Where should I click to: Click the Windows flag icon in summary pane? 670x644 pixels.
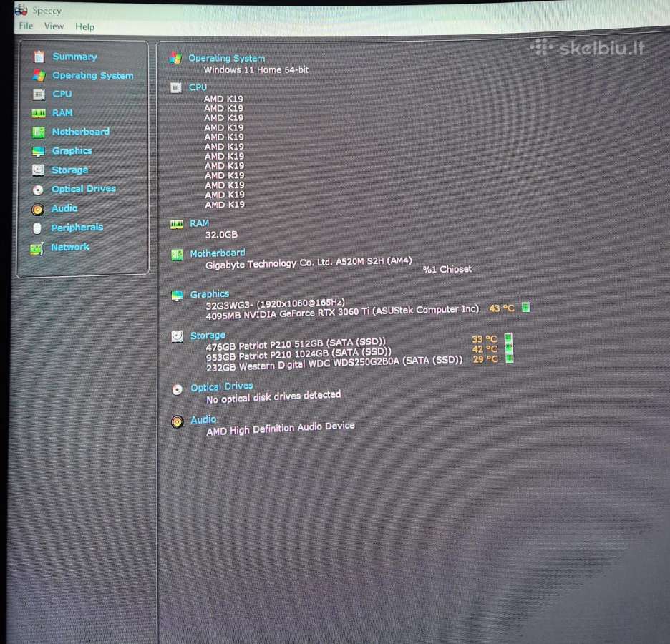pyautogui.click(x=175, y=58)
